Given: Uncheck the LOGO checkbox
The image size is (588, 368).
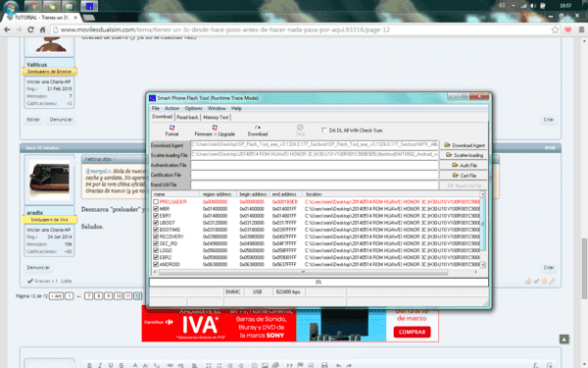Looking at the screenshot, I should (156, 250).
